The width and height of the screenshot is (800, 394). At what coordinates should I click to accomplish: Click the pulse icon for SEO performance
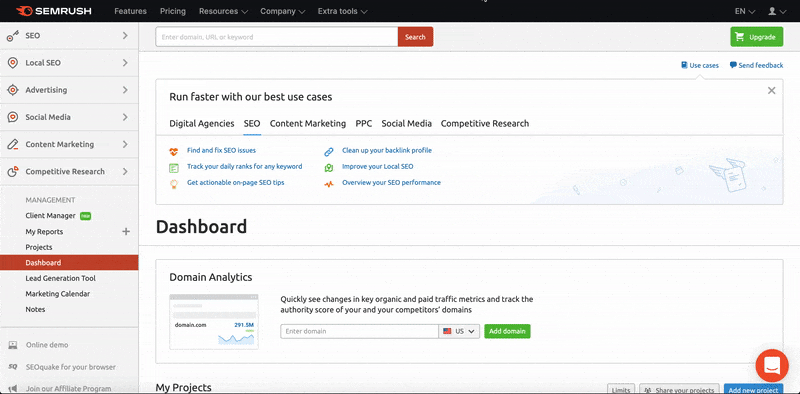click(x=329, y=183)
